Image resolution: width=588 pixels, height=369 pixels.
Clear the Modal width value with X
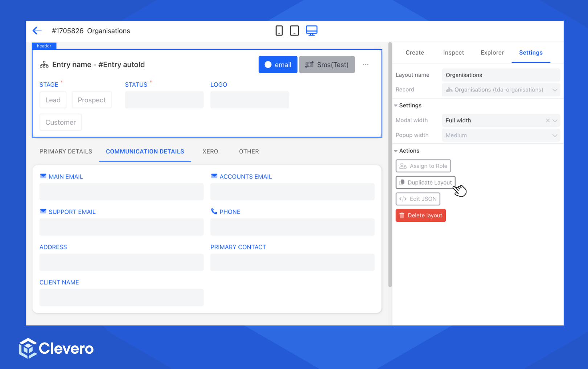[x=548, y=120]
